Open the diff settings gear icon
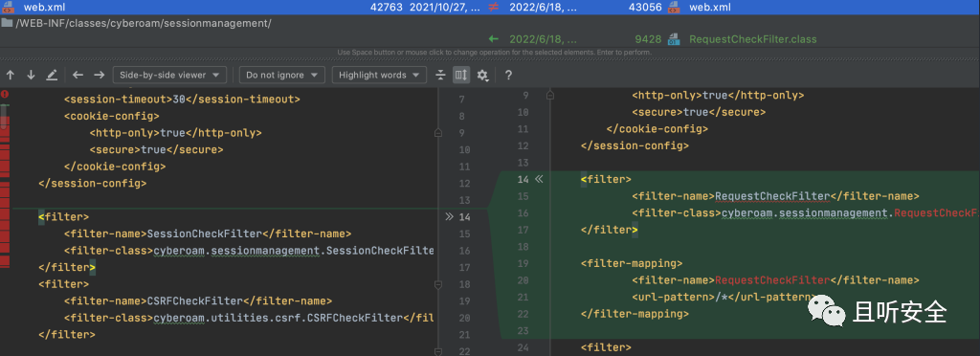Image resolution: width=980 pixels, height=356 pixels. 482,75
